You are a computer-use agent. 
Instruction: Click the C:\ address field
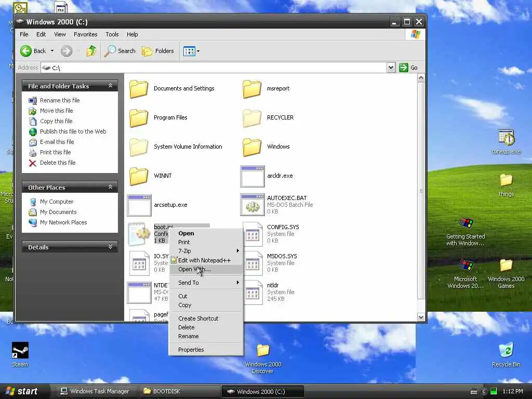pyautogui.click(x=214, y=68)
